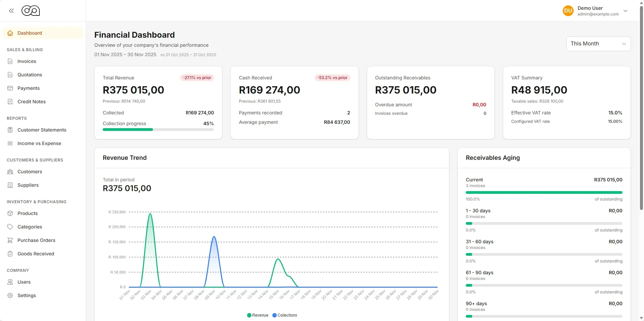Image resolution: width=644 pixels, height=321 pixels.
Task: Open Credit Notes page
Action: point(31,102)
